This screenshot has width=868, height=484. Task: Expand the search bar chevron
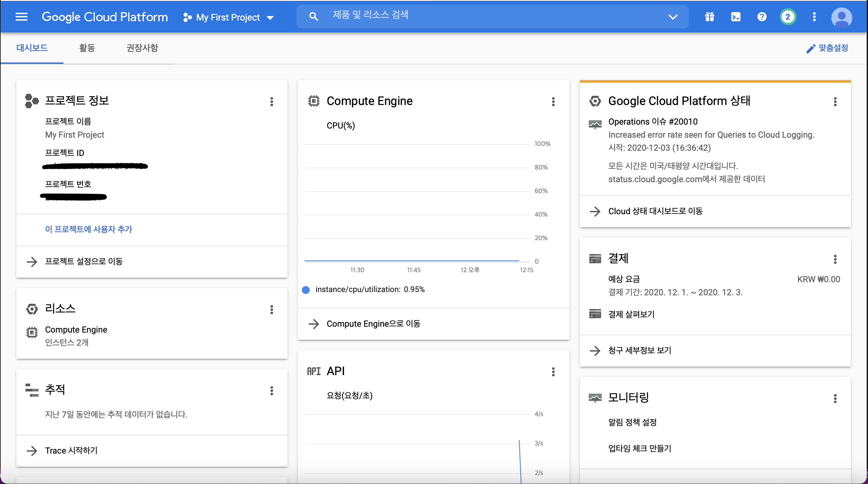click(672, 17)
